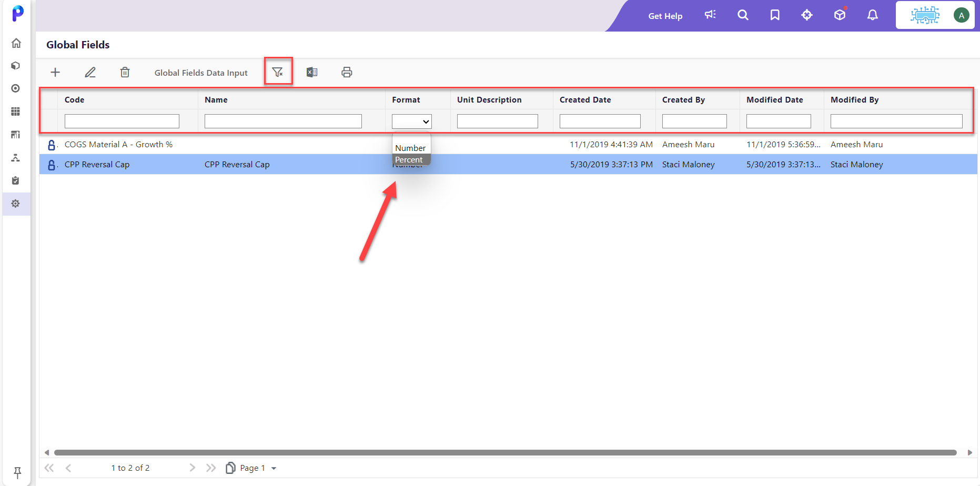Viewport: 980px width, 486px height.
Task: Sort by Code column header
Action: tap(74, 100)
